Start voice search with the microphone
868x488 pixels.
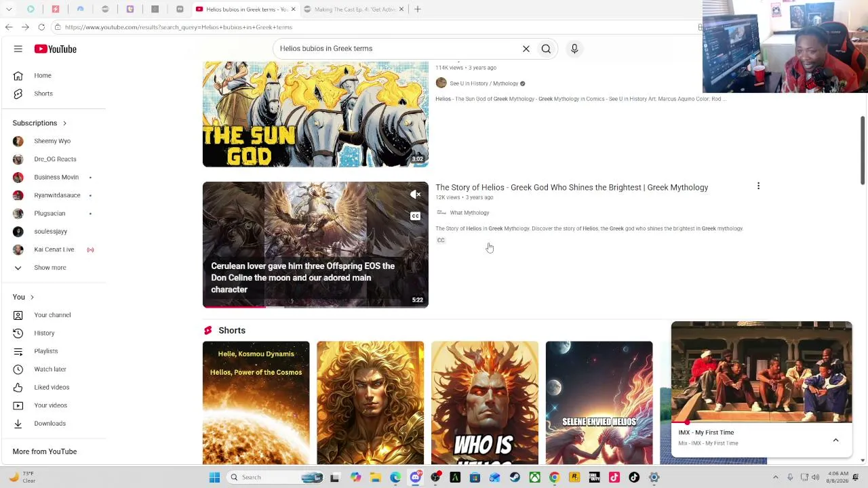[x=574, y=49]
